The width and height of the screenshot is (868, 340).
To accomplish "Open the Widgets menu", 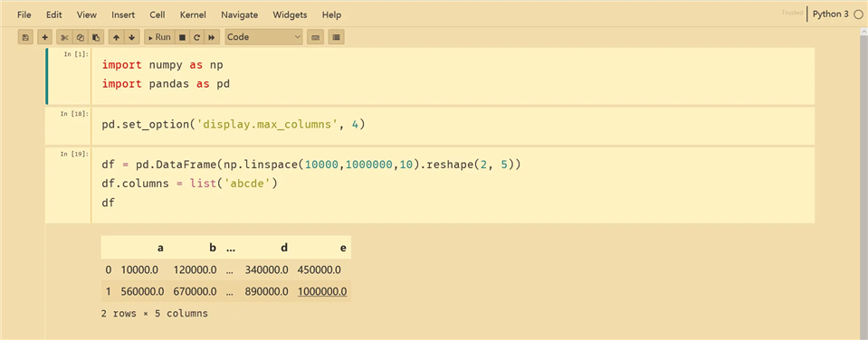I will click(290, 15).
